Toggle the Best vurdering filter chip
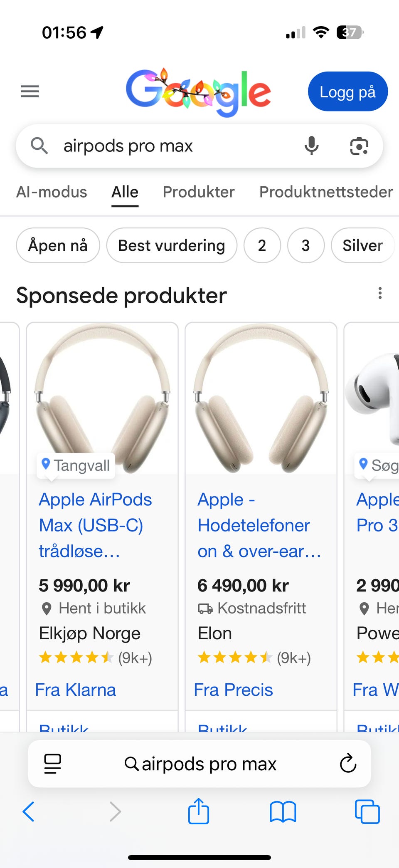Image resolution: width=399 pixels, height=868 pixels. 172,245
